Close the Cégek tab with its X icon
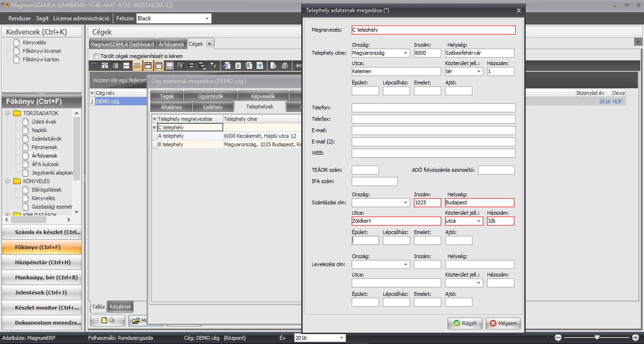Screen dimensions: 644x344 pyautogui.click(x=209, y=44)
